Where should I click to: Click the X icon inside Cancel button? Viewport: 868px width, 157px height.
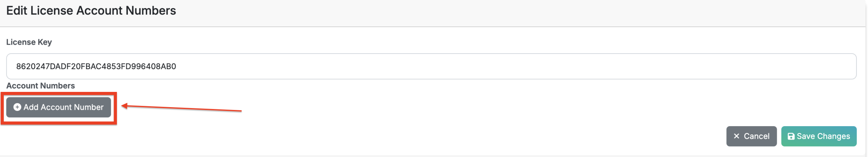click(x=736, y=136)
